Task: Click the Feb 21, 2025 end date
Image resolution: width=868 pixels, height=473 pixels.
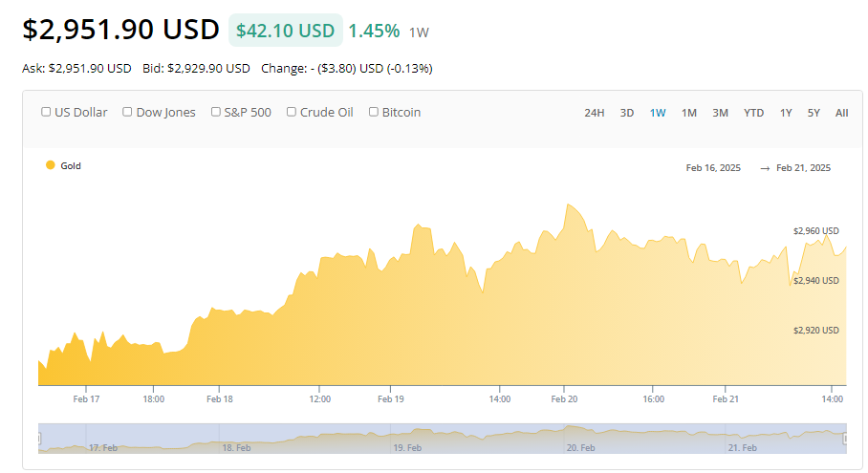Action: pos(803,168)
